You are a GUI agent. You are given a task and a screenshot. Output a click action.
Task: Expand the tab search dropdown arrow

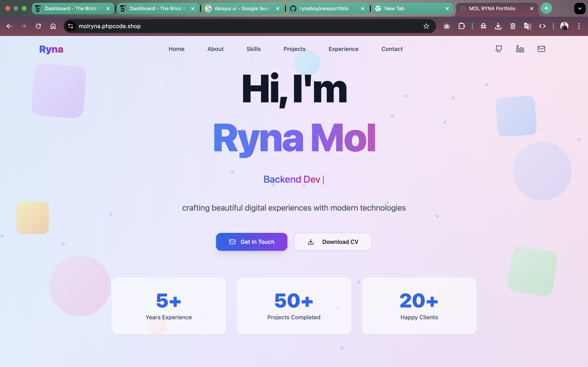(x=579, y=9)
